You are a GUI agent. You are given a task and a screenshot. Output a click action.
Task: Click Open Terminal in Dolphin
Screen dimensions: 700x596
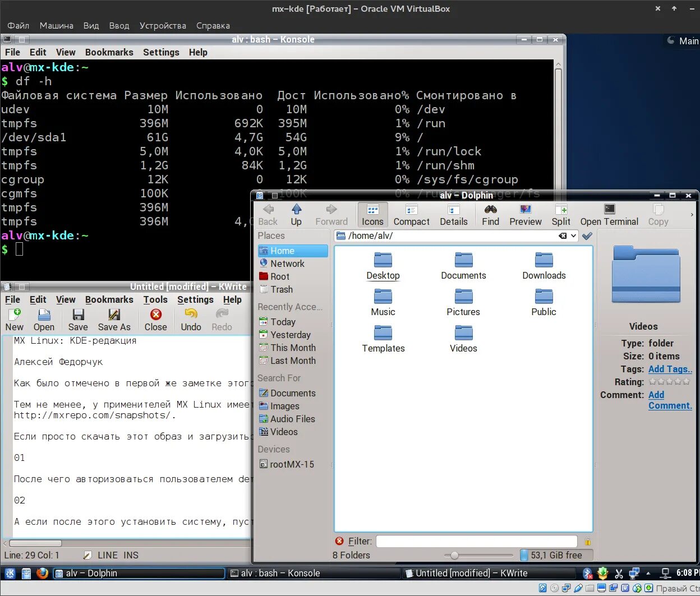tap(609, 215)
